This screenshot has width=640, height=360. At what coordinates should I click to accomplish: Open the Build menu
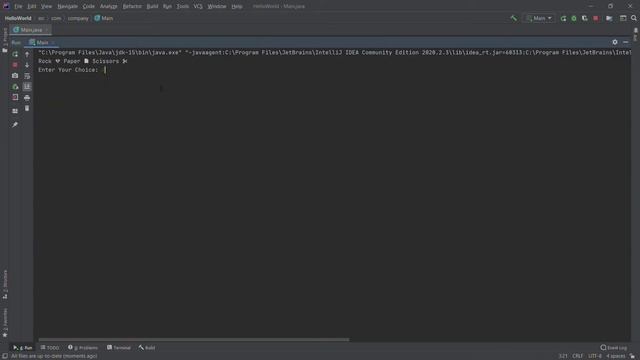(x=152, y=7)
